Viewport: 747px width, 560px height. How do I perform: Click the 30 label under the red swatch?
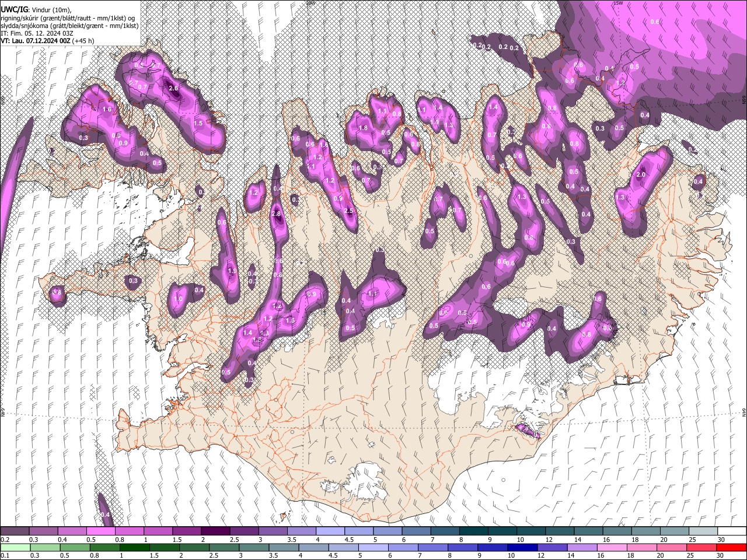(x=721, y=555)
